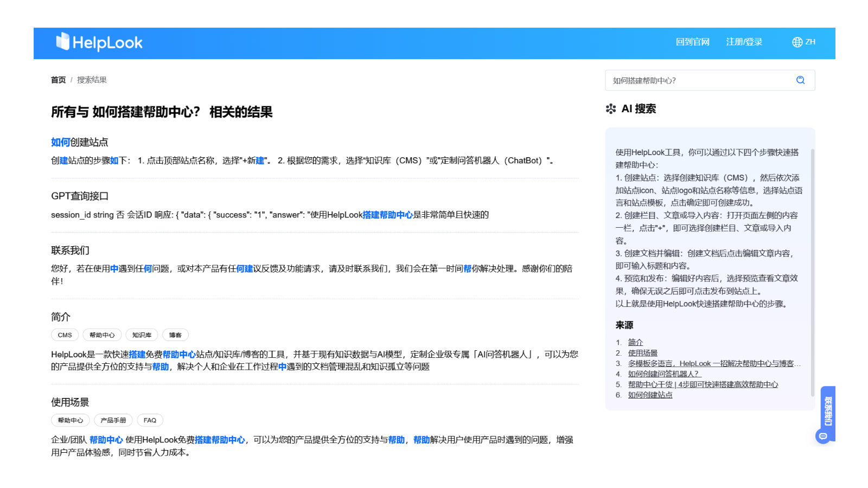Click the globe language icon
Image resolution: width=868 pixels, height=488 pixels.
[x=797, y=42]
